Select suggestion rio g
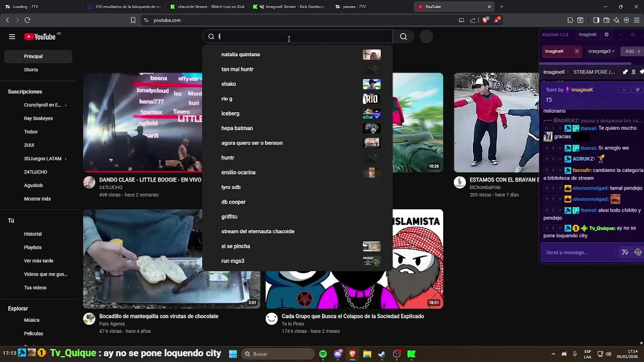Viewport: 644px width, 362px height. click(297, 99)
